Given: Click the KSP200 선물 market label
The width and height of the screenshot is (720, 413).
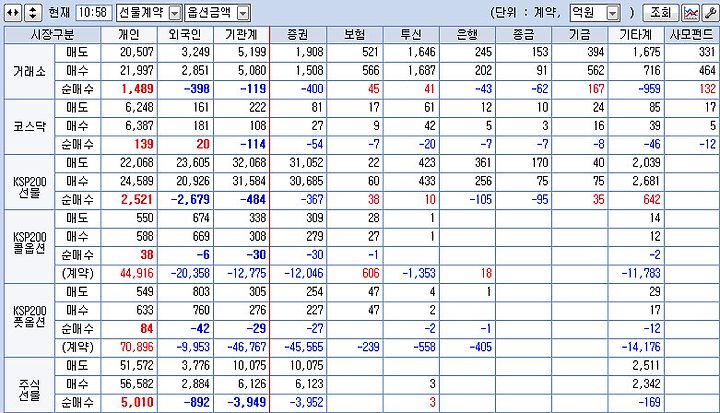Looking at the screenshot, I should coord(29,187).
